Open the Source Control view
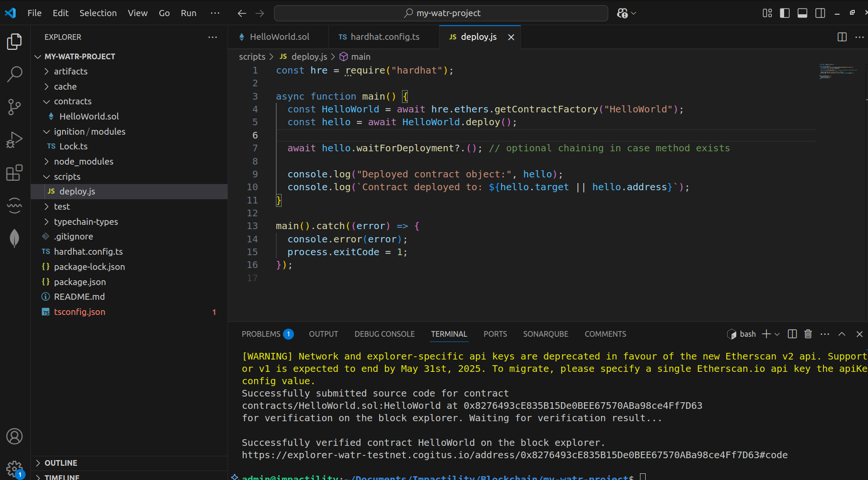The image size is (868, 480). (x=15, y=107)
